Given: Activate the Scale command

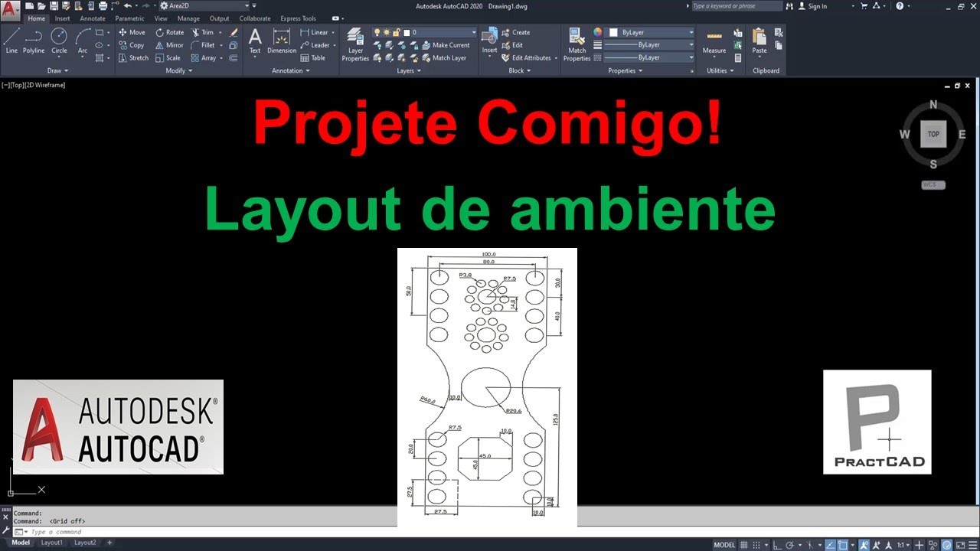Looking at the screenshot, I should point(168,58).
